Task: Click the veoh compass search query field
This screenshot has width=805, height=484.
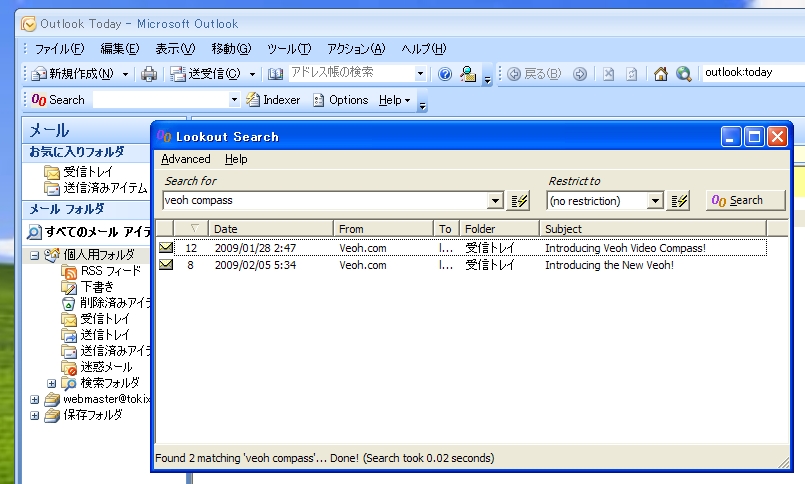Action: point(324,201)
